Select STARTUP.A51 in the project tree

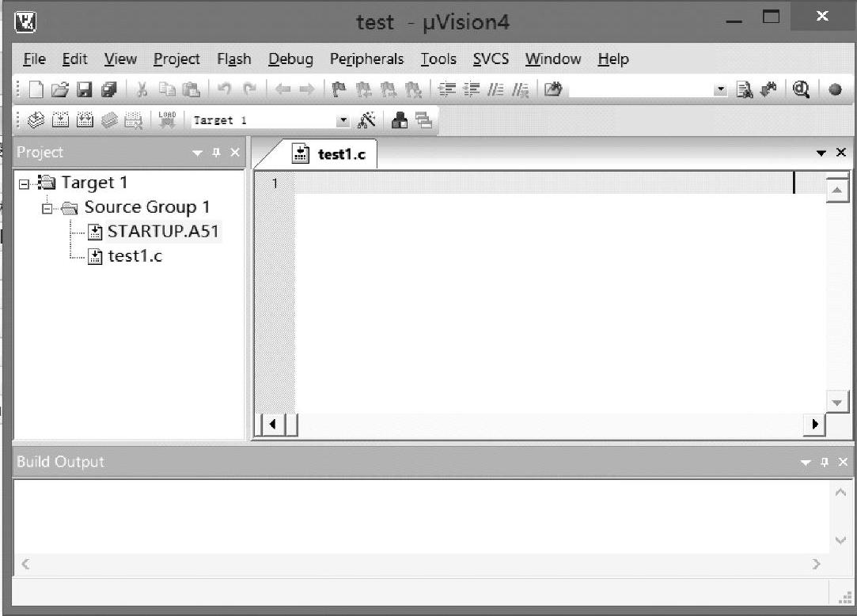pyautogui.click(x=163, y=232)
